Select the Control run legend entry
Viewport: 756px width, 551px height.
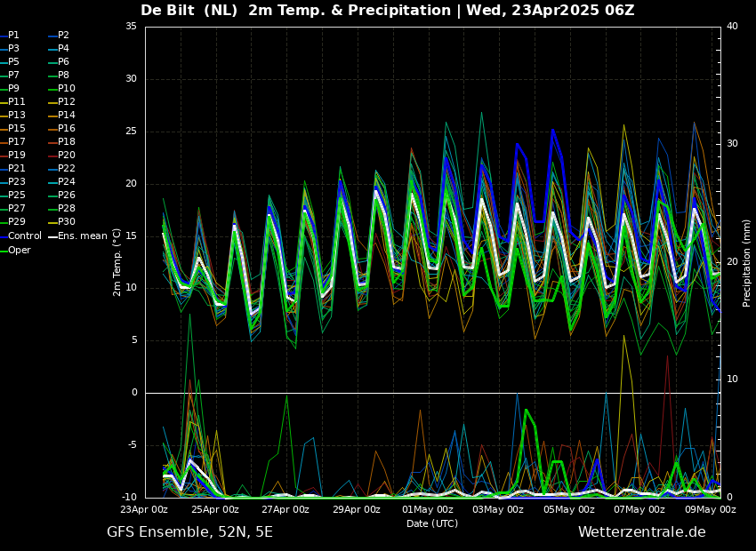(24, 236)
